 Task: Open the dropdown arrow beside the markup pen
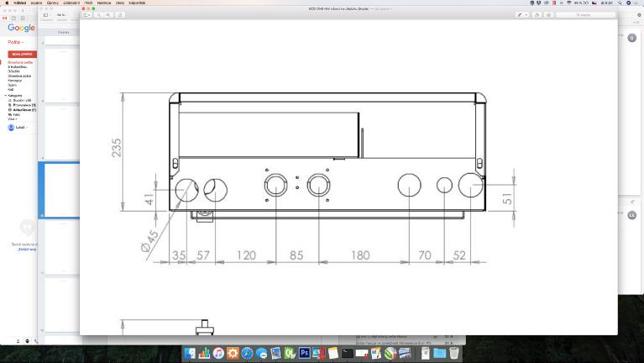click(526, 15)
